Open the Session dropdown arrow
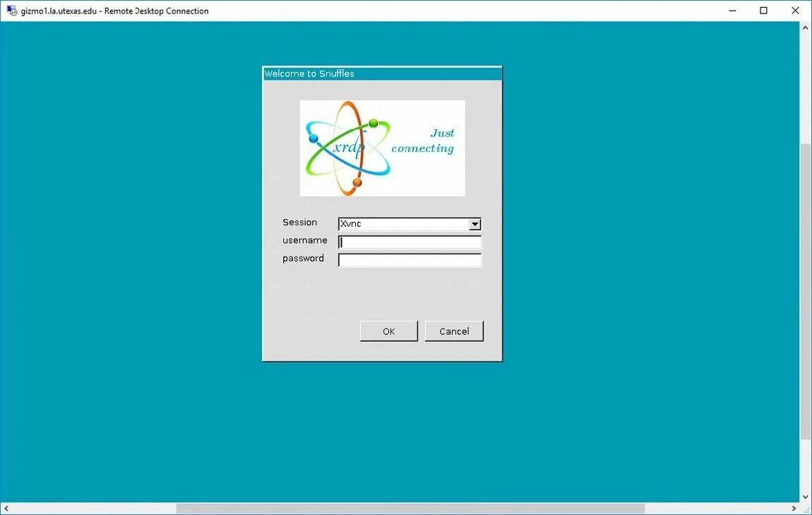This screenshot has height=515, width=812. 474,225
